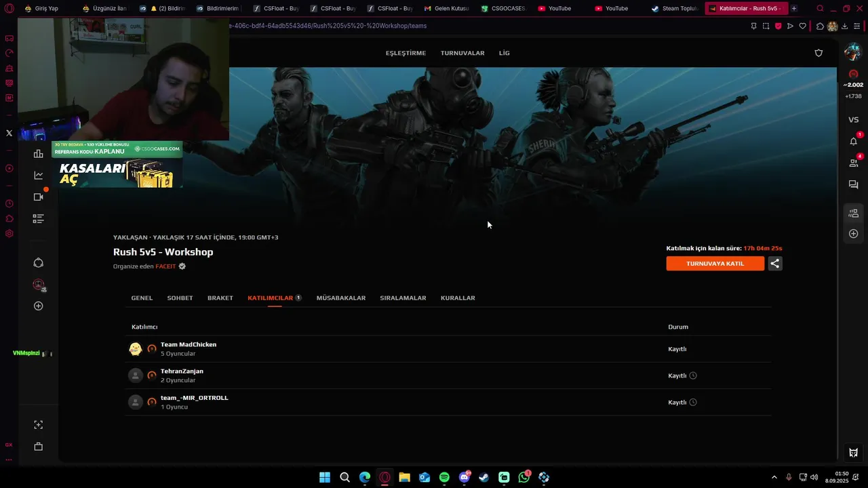Image resolution: width=868 pixels, height=488 pixels.
Task: Click the KASALARI AÇ csgocases banner
Action: click(117, 165)
